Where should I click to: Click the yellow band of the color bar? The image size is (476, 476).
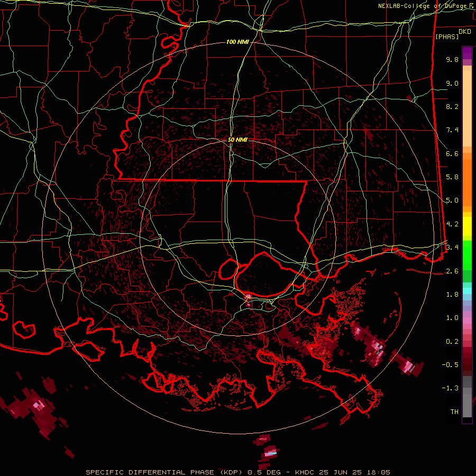coord(467,226)
